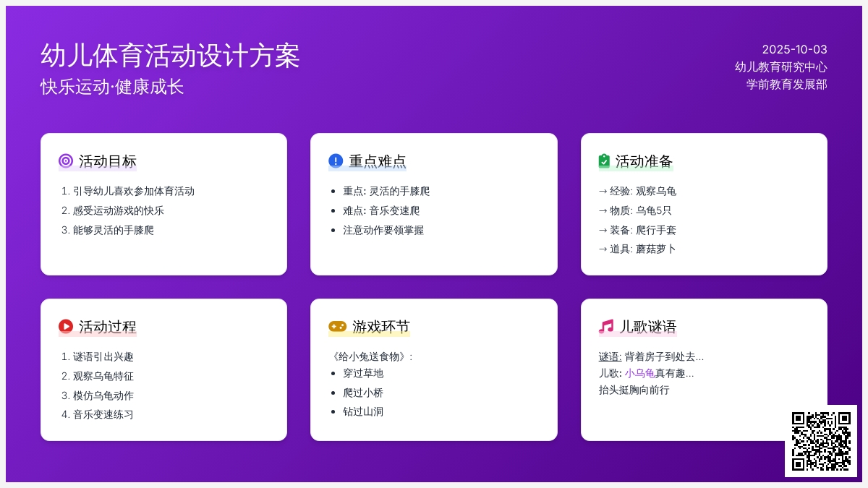The image size is (868, 488).
Task: Click the 《给小兔送食物》 game title
Action: click(x=370, y=356)
